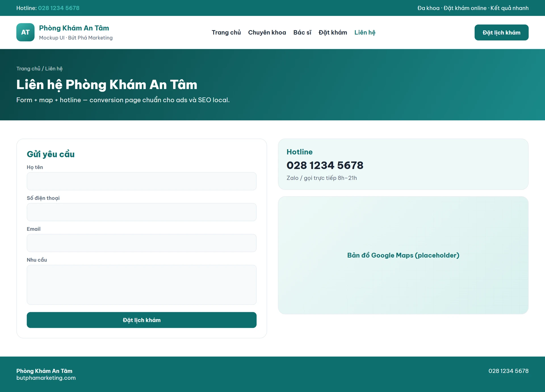Click the AT logo icon

(x=25, y=32)
